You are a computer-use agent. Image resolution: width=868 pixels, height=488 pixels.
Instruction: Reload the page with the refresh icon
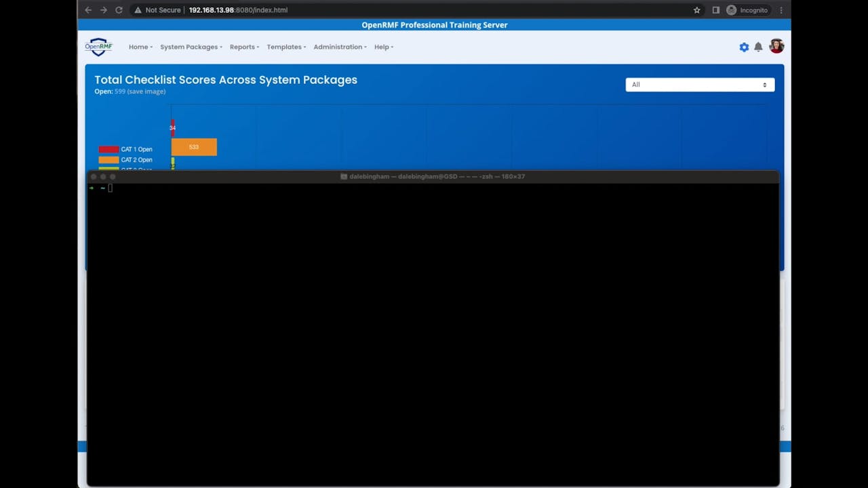(x=119, y=10)
